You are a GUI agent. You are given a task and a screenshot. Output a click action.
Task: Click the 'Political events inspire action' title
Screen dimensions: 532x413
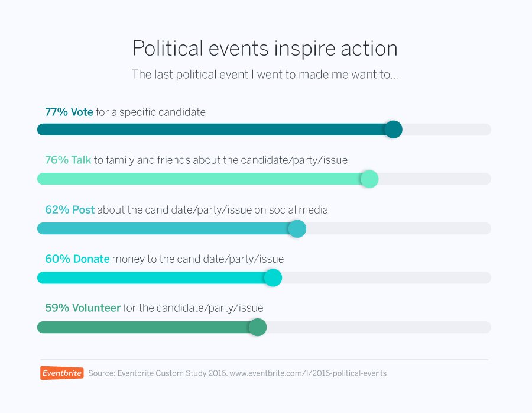click(x=265, y=49)
